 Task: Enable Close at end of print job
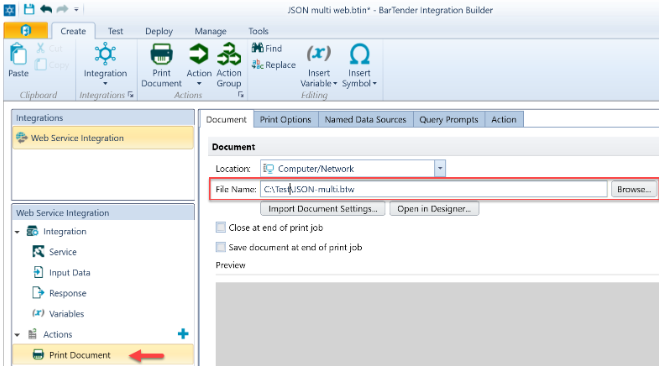tap(221, 227)
